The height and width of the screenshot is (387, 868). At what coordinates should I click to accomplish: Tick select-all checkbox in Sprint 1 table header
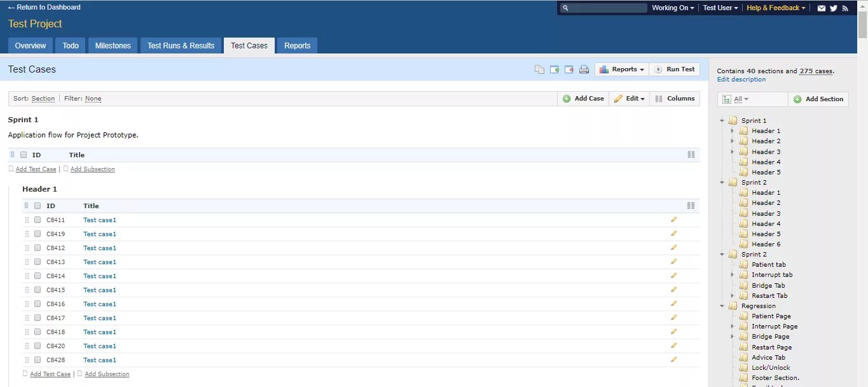24,155
